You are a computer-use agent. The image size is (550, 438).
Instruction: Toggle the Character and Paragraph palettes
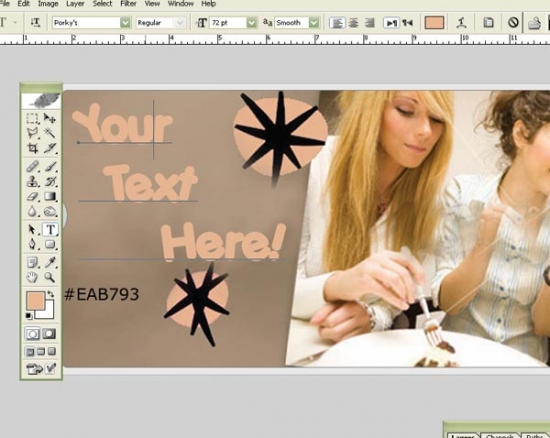click(x=488, y=23)
